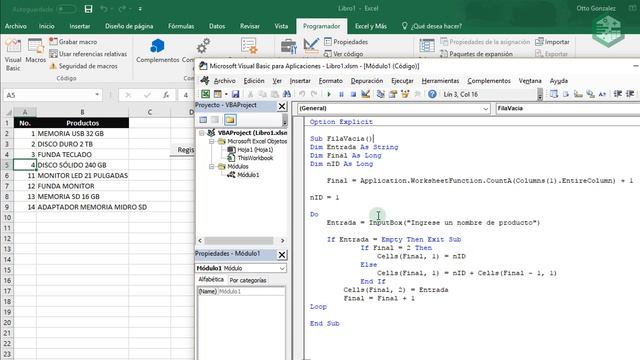Open the Visual Basic editor button in ribbon
Viewport: 640px width, 360px height.
click(13, 55)
